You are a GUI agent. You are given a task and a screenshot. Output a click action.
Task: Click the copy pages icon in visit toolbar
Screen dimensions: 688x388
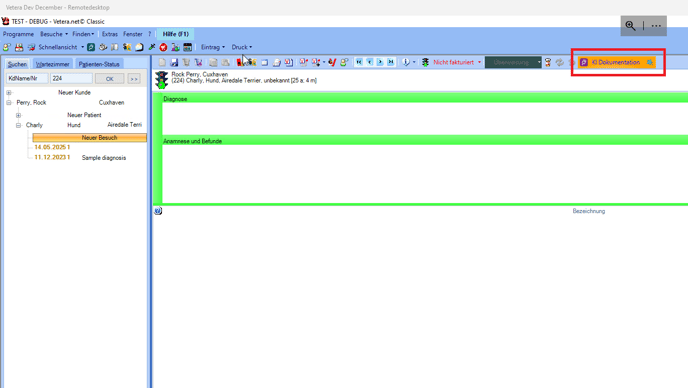coord(213,62)
